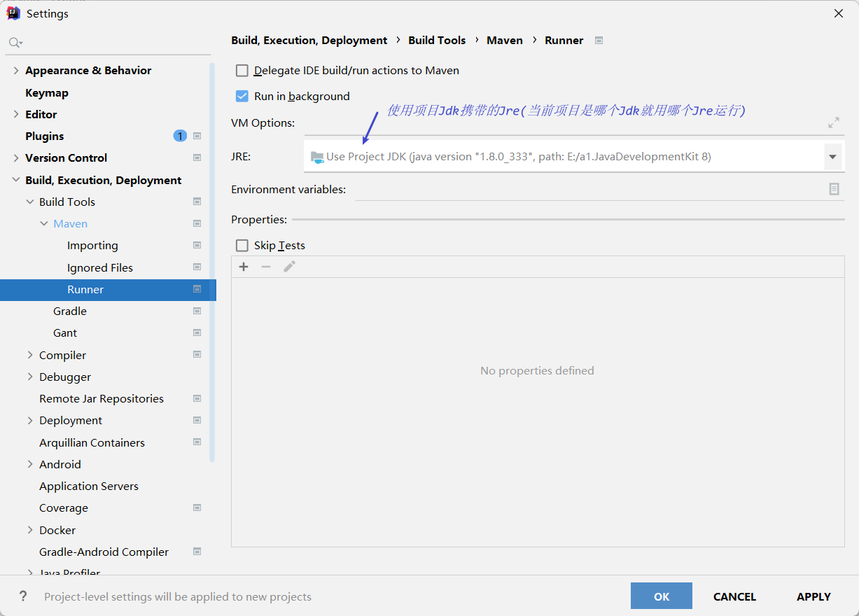The width and height of the screenshot is (859, 616).
Task: Click the Plugins update badge showing 1
Action: 180,136
